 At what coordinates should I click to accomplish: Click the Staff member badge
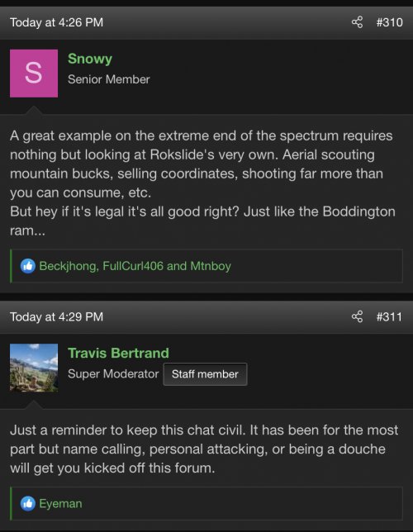point(205,374)
